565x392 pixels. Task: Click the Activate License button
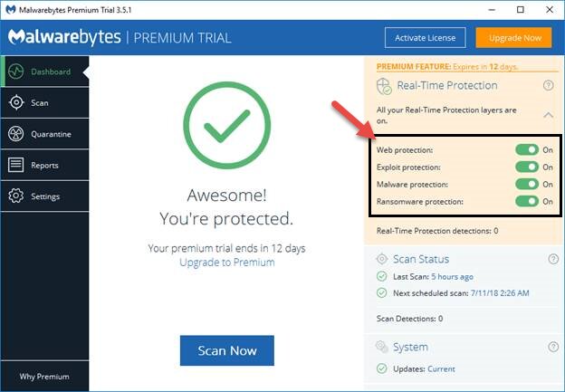pos(425,38)
